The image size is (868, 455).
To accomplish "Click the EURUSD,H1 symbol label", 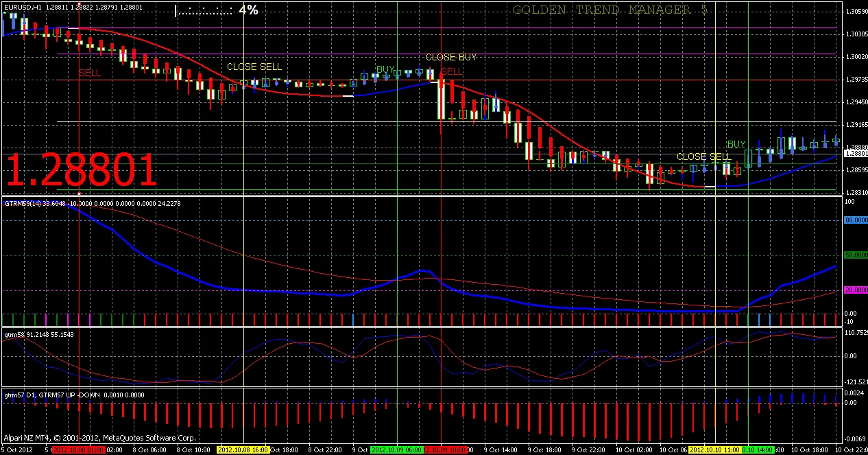I will 23,7.
